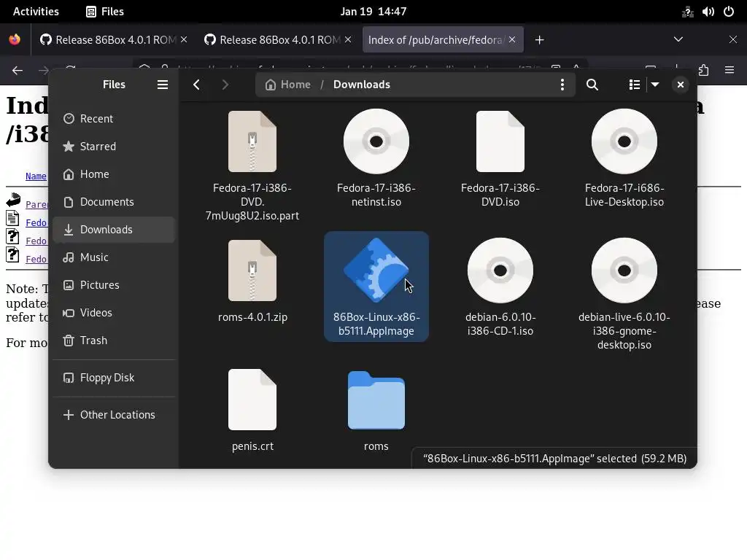
Task: Select the .crt certificate file
Action: (x=252, y=410)
